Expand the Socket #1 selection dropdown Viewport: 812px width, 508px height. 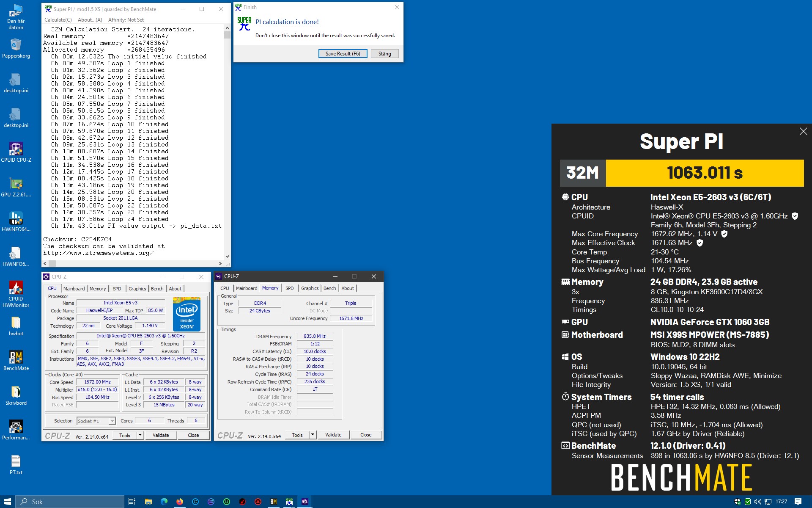pos(112,421)
